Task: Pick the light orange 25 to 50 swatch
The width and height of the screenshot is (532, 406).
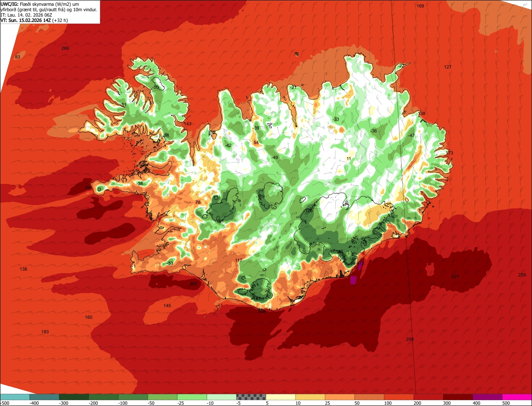Action: [x=340, y=397]
